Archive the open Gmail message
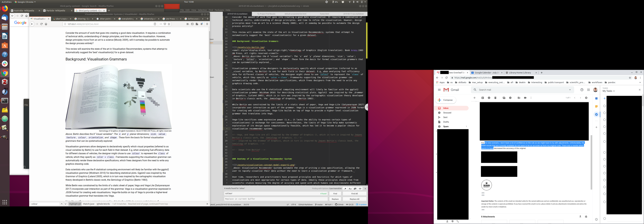Image resolution: width=644 pixels, height=224 pixels. [483, 98]
